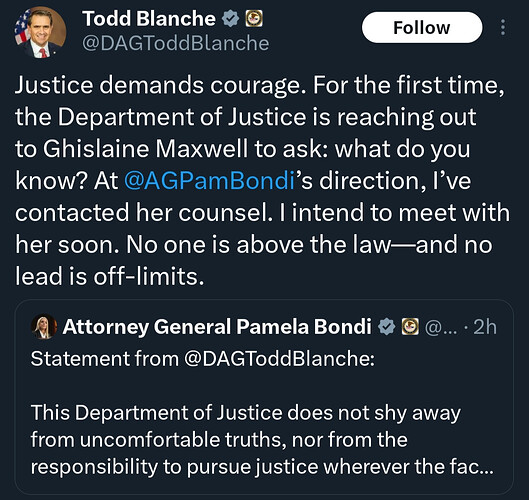Click the truncated @... handle in quoted post
Screen dimensions: 529x500
pyautogui.click(x=440, y=327)
